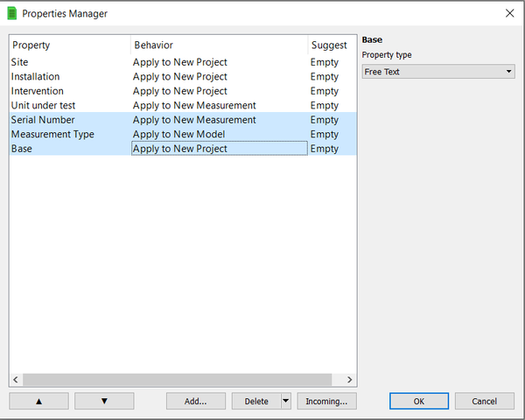Sort by the Property column header
The height and width of the screenshot is (420, 525).
[69, 45]
